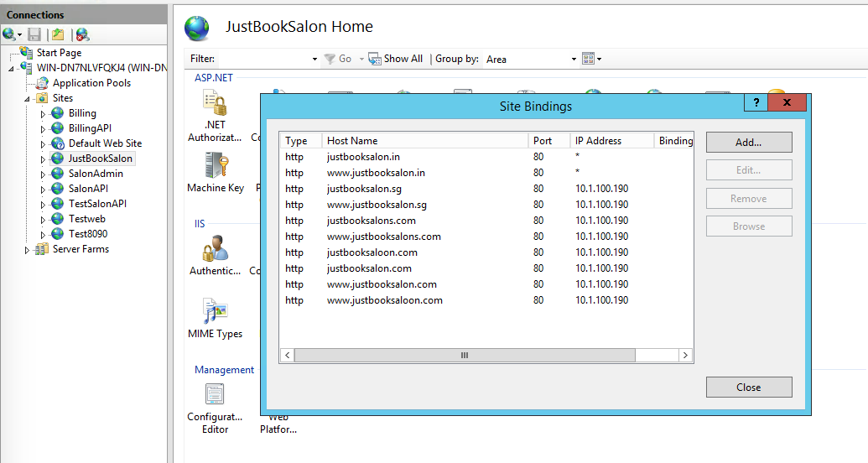Sort bindings by Port column header
This screenshot has height=463, width=868.
click(x=548, y=141)
